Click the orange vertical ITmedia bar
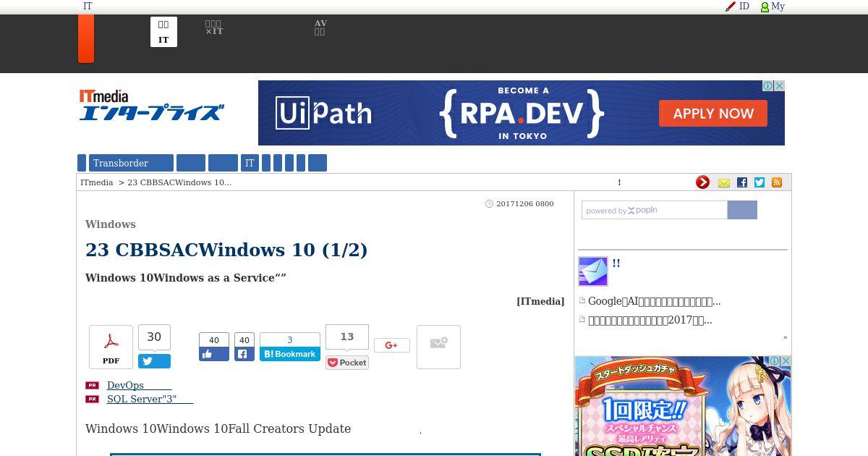Image resolution: width=868 pixels, height=456 pixels. click(x=86, y=38)
